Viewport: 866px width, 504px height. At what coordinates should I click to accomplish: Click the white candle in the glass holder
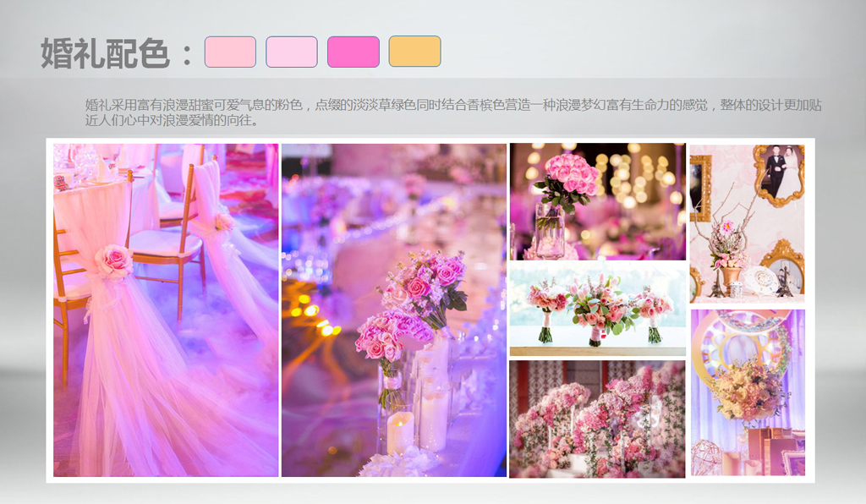(400, 431)
